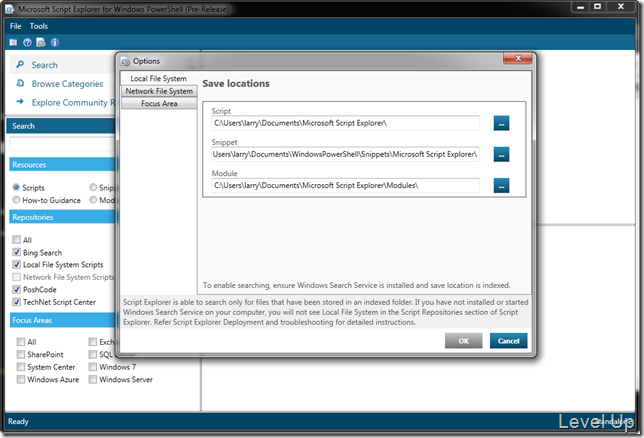Check the SQL focus area checkbox

tap(93, 354)
